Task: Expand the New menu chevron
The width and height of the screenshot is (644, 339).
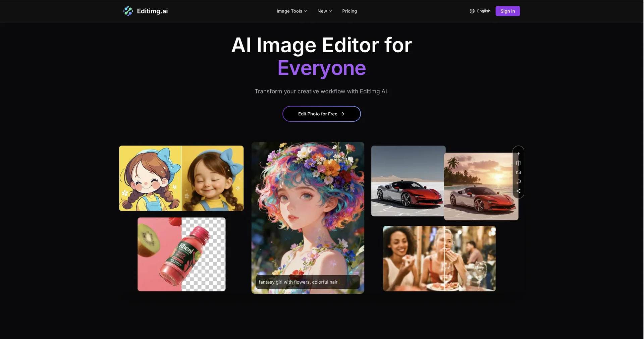Action: pyautogui.click(x=330, y=11)
